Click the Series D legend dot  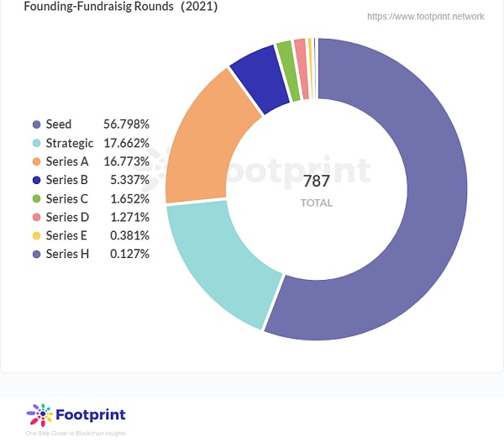[36, 217]
